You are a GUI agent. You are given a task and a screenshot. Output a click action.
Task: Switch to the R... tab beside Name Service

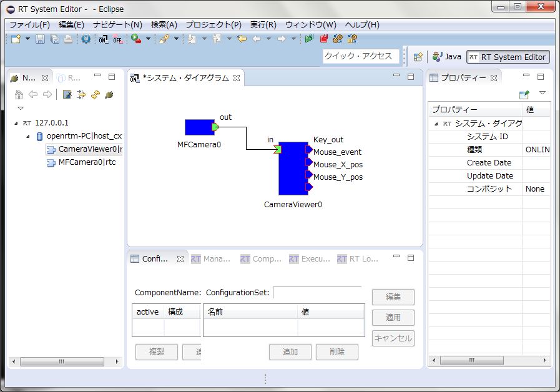69,78
